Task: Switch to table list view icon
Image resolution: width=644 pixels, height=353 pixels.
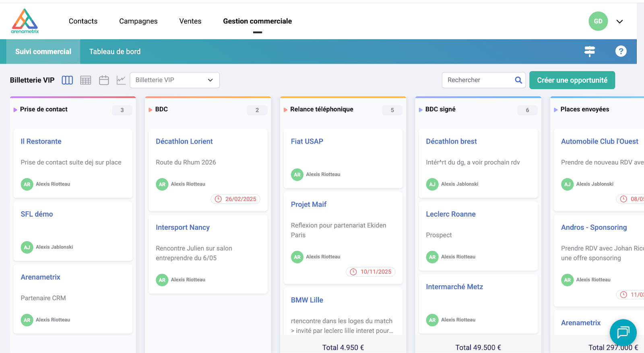Action: (x=86, y=80)
